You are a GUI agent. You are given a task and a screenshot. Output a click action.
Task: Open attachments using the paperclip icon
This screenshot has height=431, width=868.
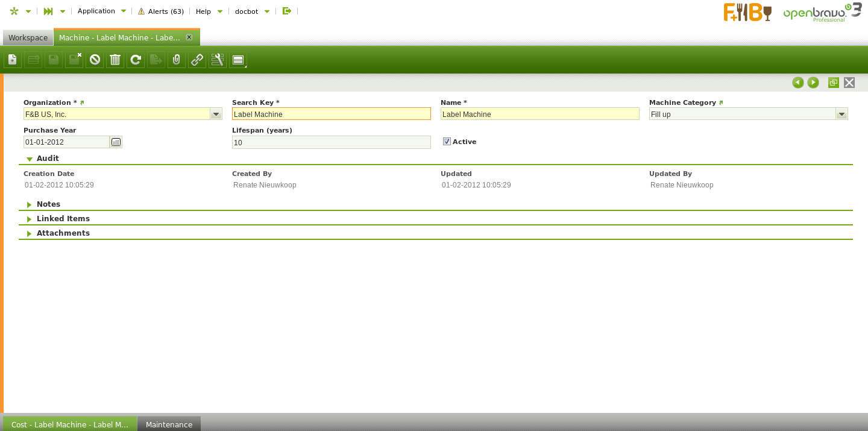coord(177,60)
